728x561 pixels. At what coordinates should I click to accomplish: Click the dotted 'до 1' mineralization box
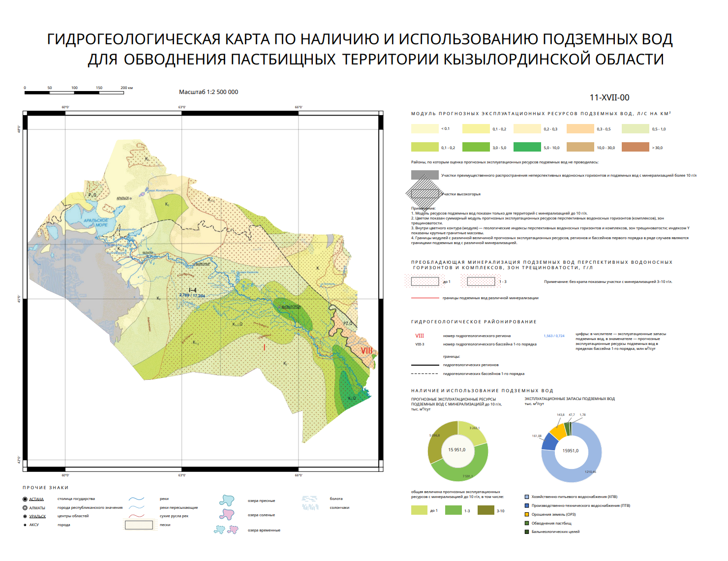tap(425, 281)
